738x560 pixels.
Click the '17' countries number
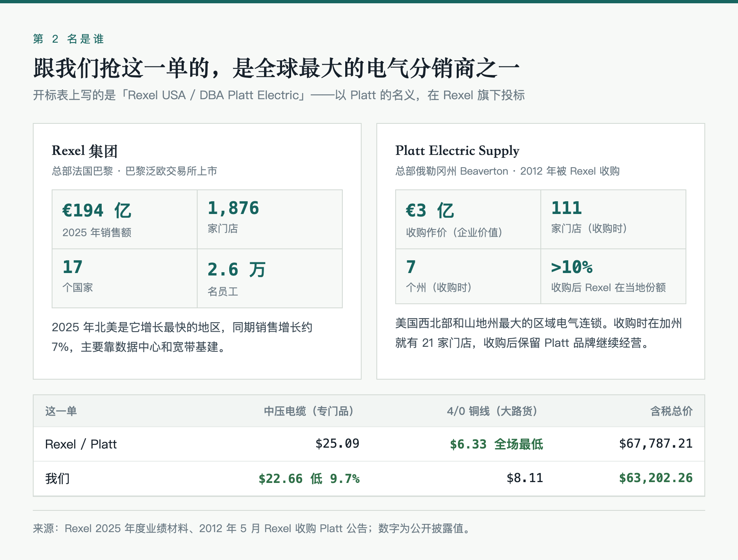(x=73, y=267)
